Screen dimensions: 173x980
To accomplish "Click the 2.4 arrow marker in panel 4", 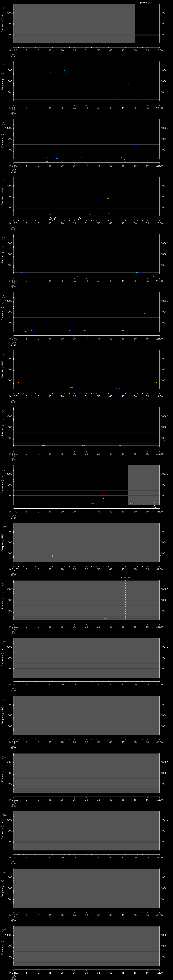I will pyautogui.click(x=79, y=218).
